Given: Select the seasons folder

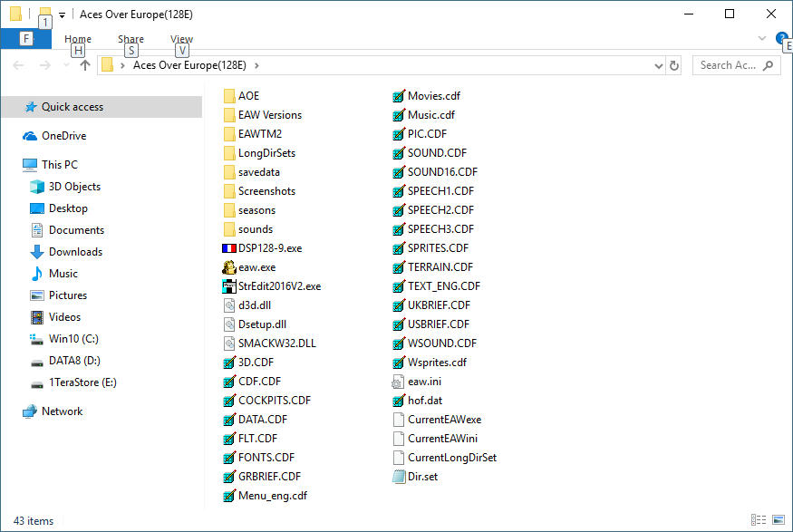Looking at the screenshot, I should point(249,210).
